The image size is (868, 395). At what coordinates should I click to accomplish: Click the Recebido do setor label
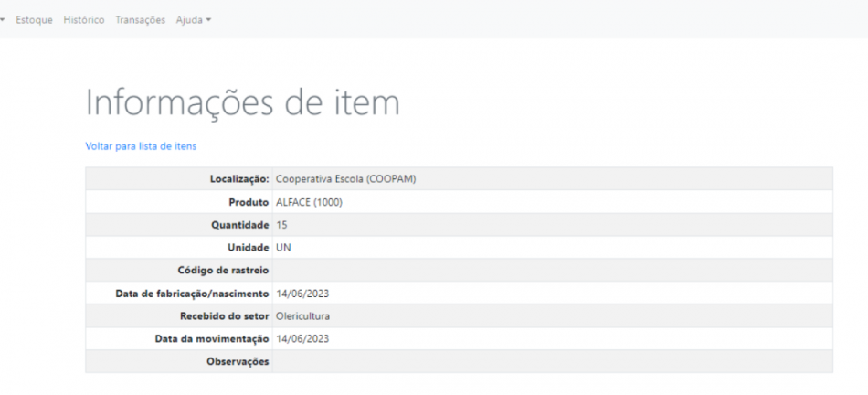coord(224,316)
